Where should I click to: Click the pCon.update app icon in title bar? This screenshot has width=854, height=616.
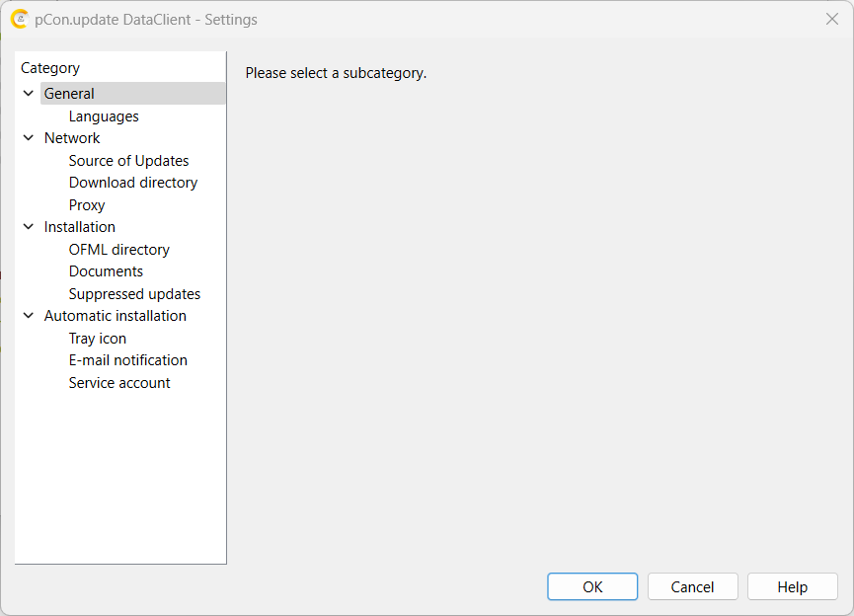[x=20, y=19]
